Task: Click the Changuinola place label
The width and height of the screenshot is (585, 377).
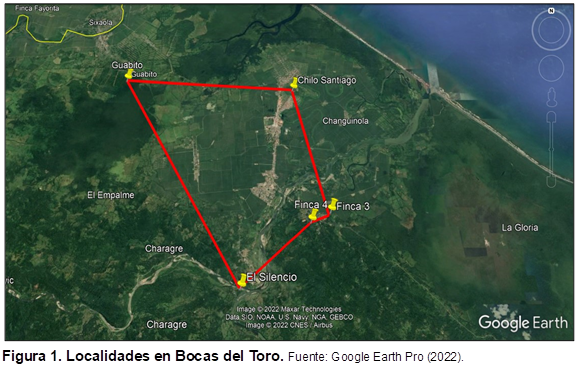Action: [x=345, y=121]
